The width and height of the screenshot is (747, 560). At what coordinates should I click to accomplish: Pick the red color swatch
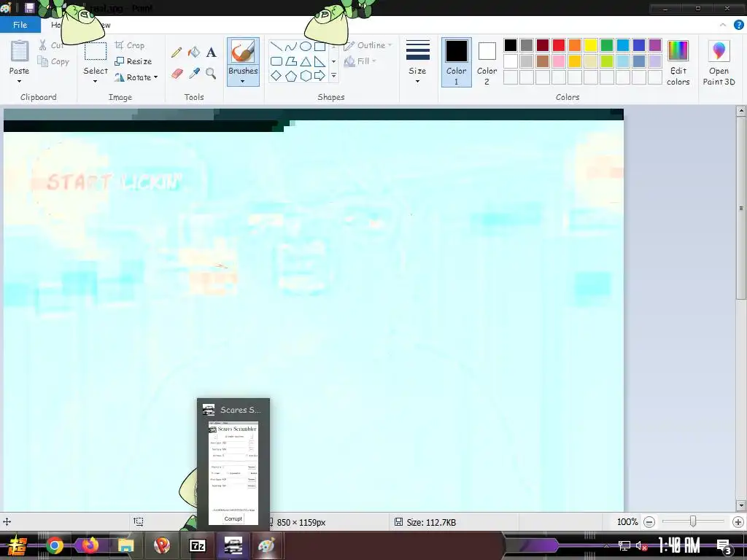point(558,45)
